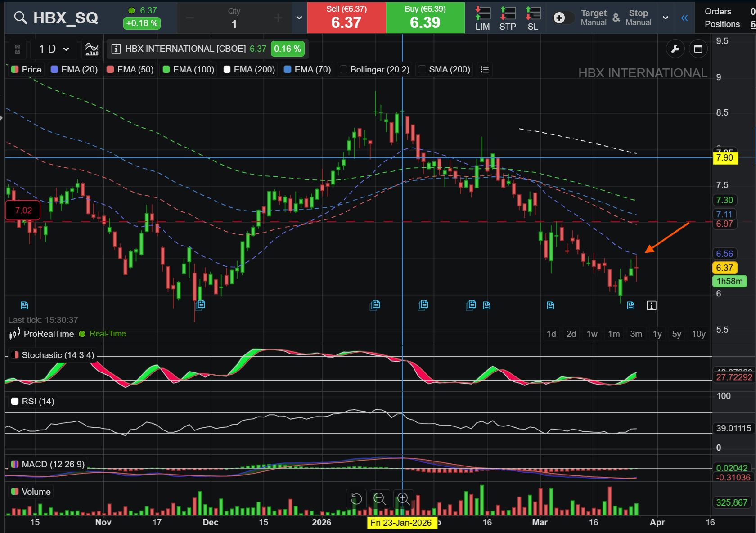Enable the SMA (200) checkbox
The image size is (756, 533).
(x=422, y=69)
